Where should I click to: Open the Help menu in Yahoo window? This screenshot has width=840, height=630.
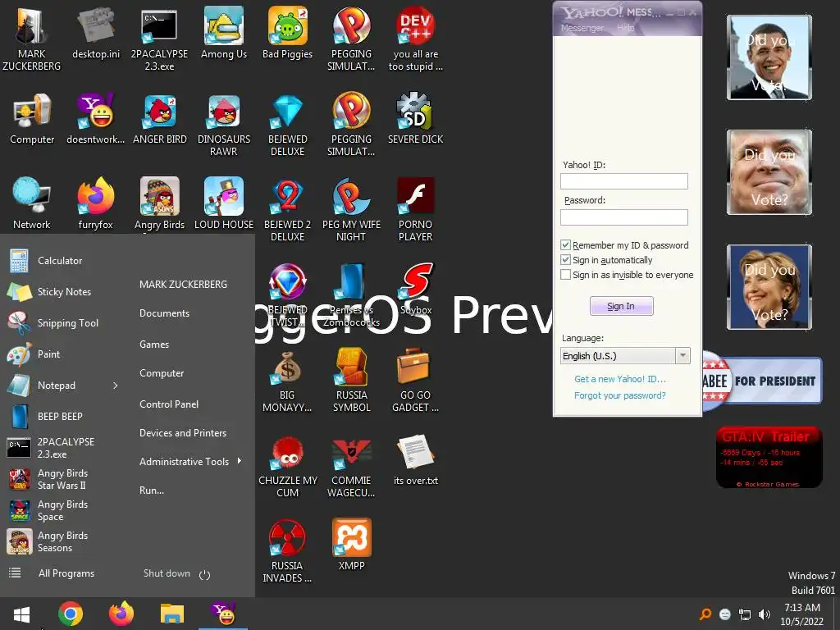tap(625, 28)
